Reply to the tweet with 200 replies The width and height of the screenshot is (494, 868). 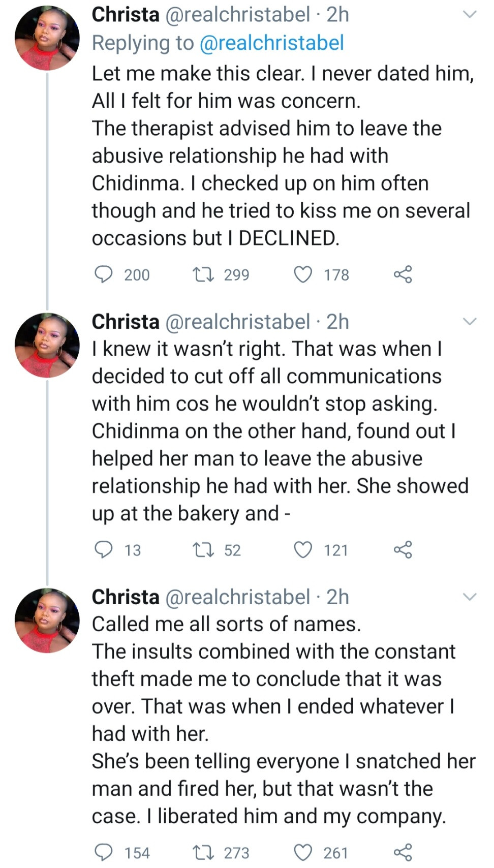click(104, 274)
